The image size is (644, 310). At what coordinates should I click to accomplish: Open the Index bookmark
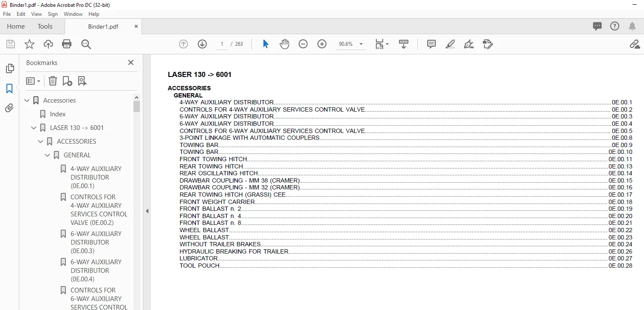(58, 114)
